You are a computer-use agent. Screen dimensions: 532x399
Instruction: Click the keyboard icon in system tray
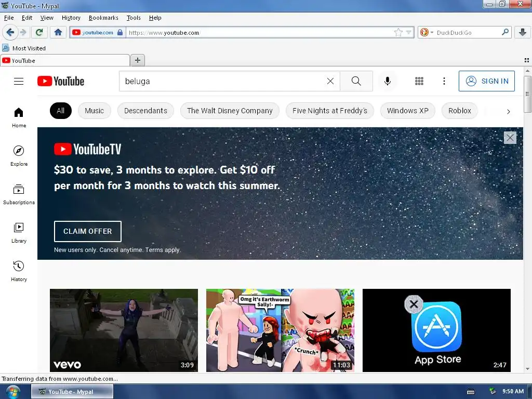471,392
